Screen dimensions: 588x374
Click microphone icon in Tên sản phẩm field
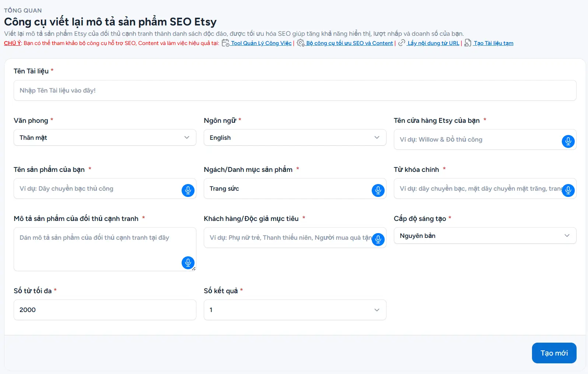pyautogui.click(x=188, y=190)
